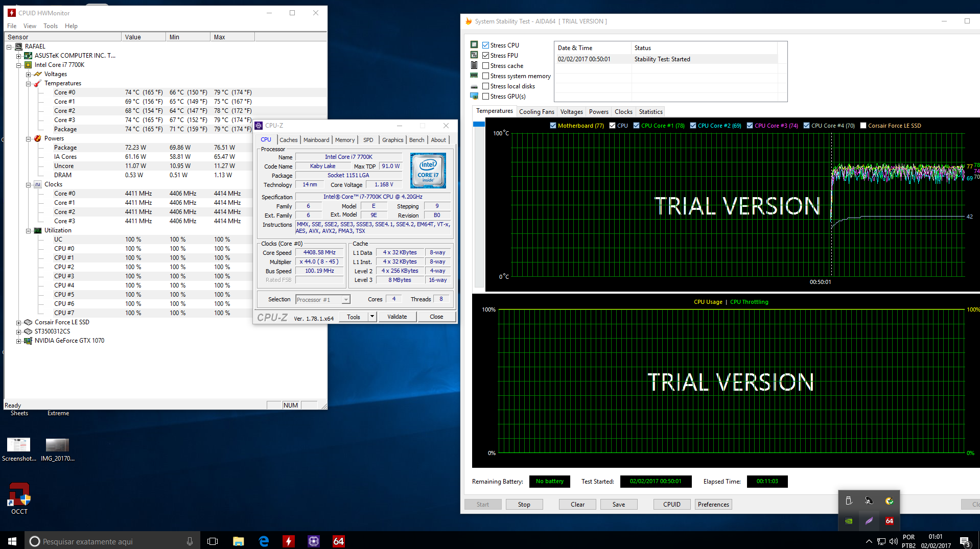Click the Utilization chart icon in HWMonitor

click(37, 230)
